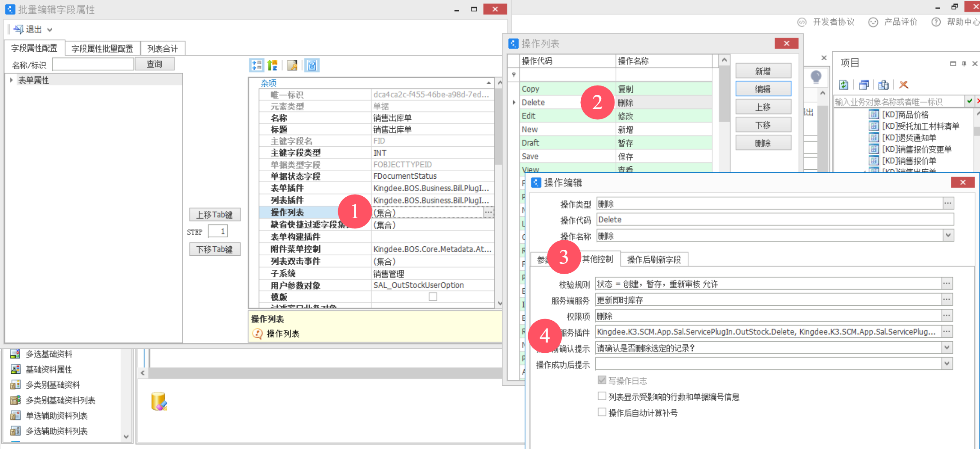Viewport: 980px width, 449px height.
Task: Open the 操作成功后提示 dropdown arrow
Action: coord(947,364)
